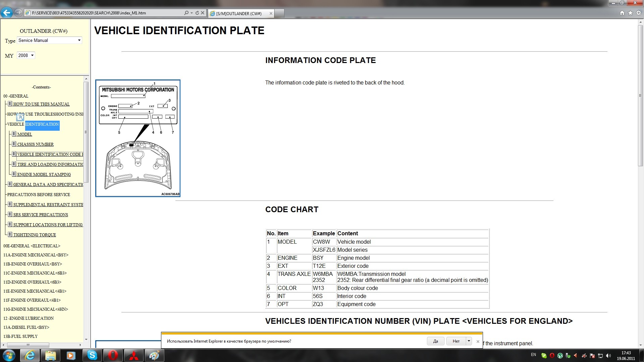644x362 pixels.
Task: Open Favorites star icon
Action: [630, 13]
